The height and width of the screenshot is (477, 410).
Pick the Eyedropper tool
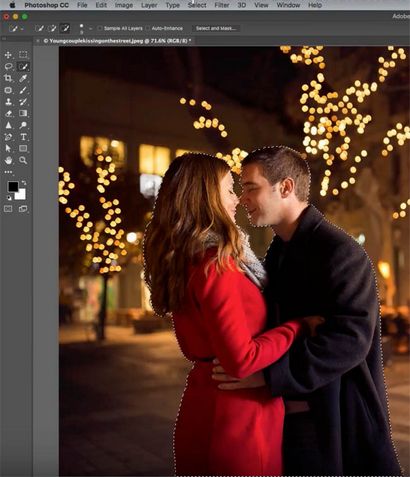coord(23,78)
